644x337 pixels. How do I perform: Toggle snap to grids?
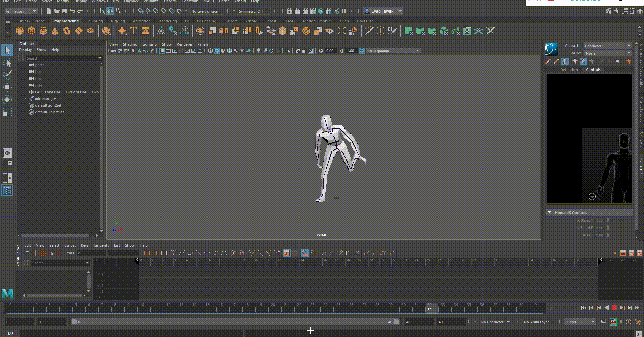tap(141, 11)
